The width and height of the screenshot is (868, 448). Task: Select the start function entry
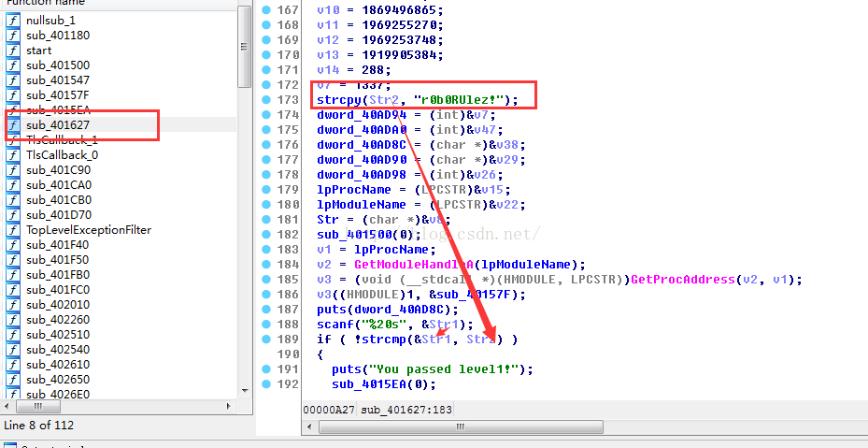coord(38,51)
